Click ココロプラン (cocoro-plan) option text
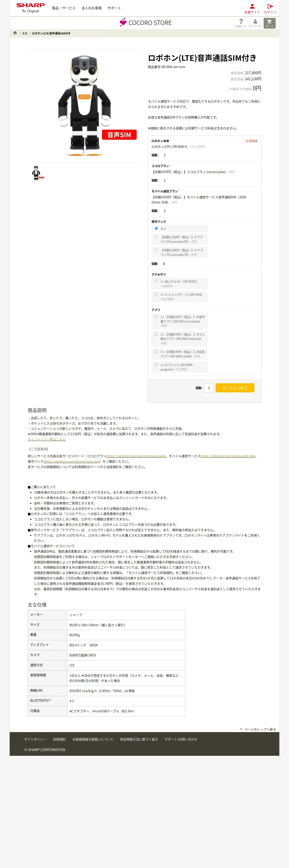 [x=189, y=172]
